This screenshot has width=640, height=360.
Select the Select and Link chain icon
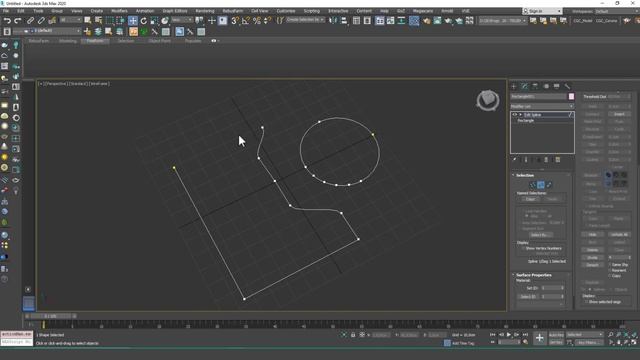coord(31,20)
